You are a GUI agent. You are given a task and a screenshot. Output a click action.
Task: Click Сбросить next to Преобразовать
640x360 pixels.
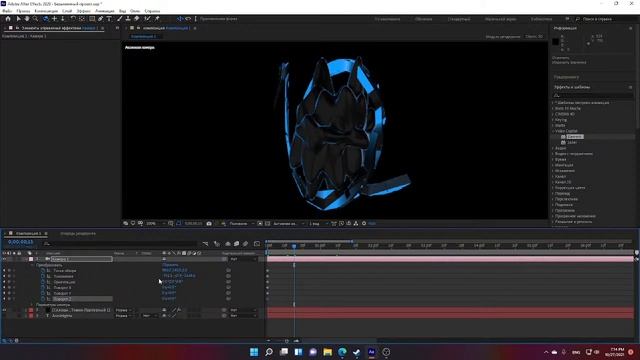pyautogui.click(x=170, y=265)
